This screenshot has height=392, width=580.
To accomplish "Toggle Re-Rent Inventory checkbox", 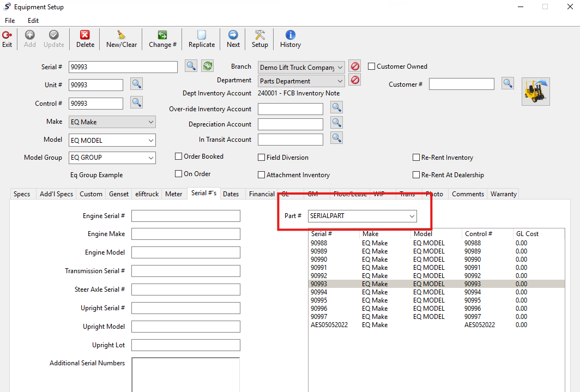I will [x=416, y=158].
